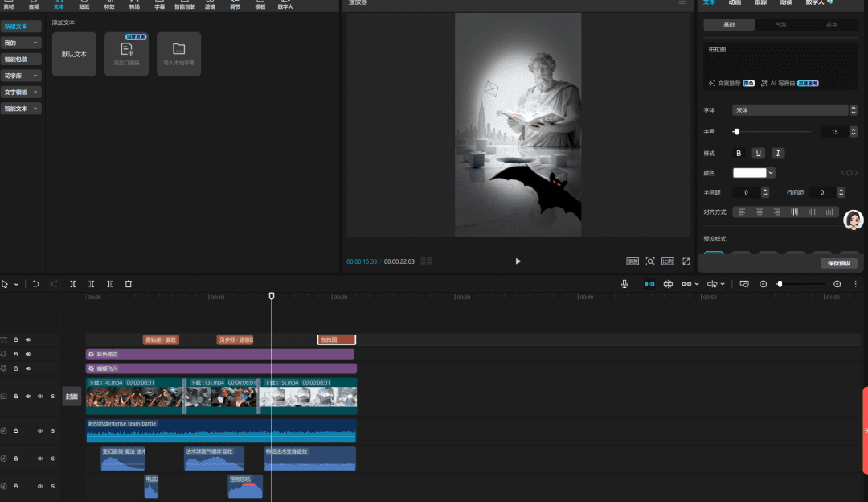
Task: Click the undo arrow in timeline toolbar
Action: pos(36,284)
